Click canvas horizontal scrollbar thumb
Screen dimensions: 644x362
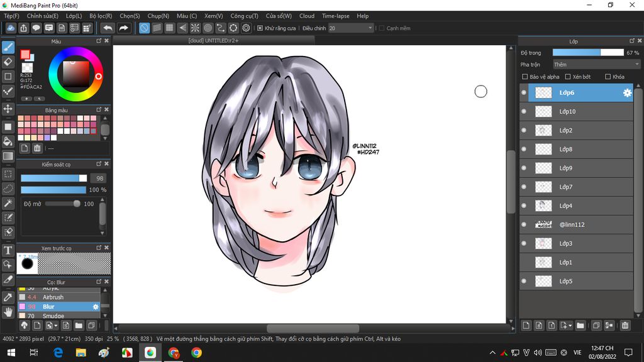(313, 328)
